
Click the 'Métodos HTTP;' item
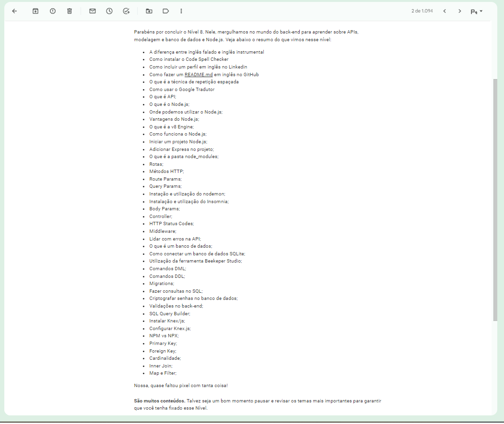(166, 172)
